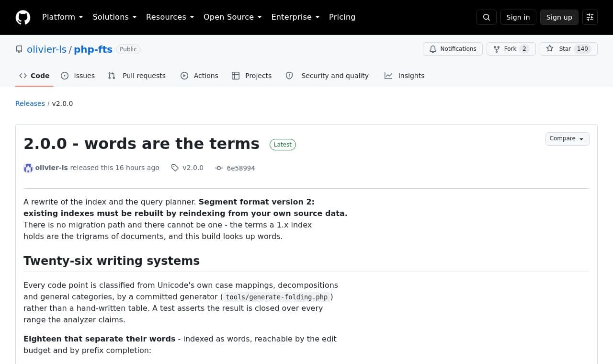The image size is (613, 364).
Task: Open the appearance settings sliders icon
Action: click(x=590, y=17)
